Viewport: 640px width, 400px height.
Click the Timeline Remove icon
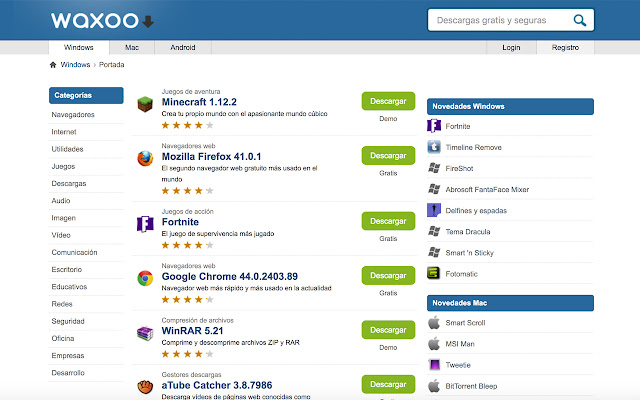tap(434, 147)
